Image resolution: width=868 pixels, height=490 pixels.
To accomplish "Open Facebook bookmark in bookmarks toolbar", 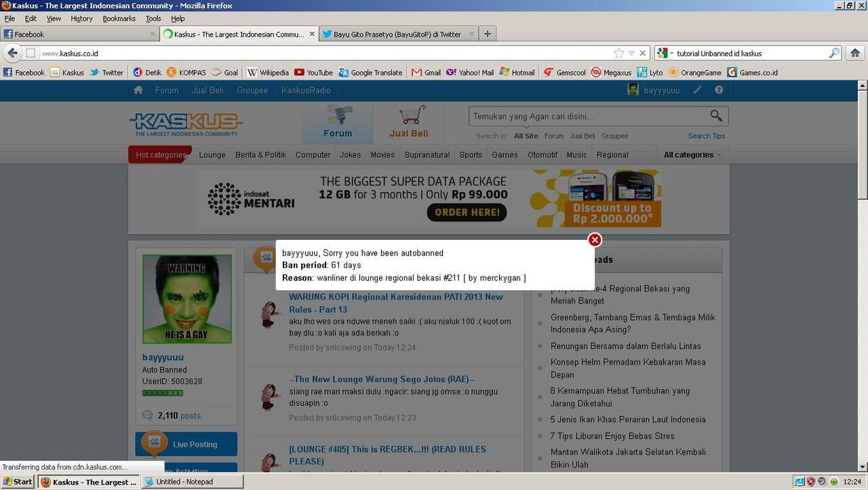I will point(24,73).
